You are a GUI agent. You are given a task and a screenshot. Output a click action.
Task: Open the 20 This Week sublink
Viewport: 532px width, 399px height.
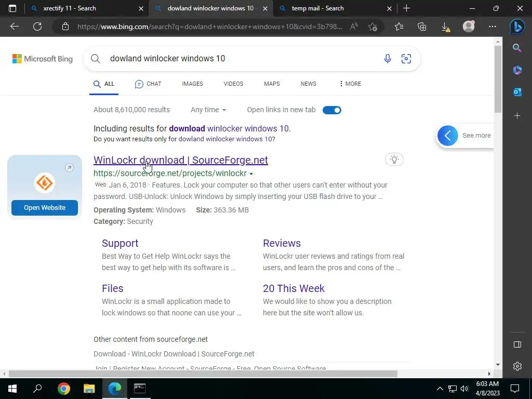click(x=294, y=288)
